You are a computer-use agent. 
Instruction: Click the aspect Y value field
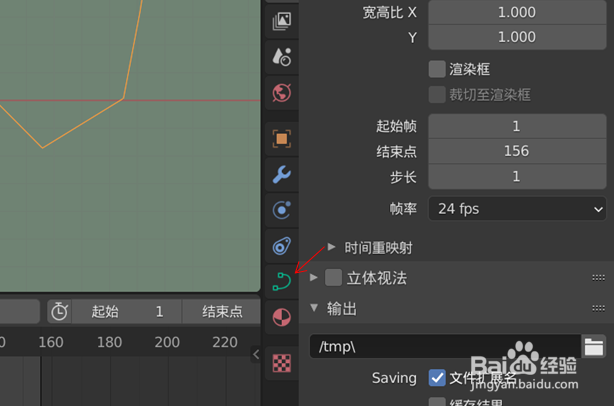click(517, 37)
